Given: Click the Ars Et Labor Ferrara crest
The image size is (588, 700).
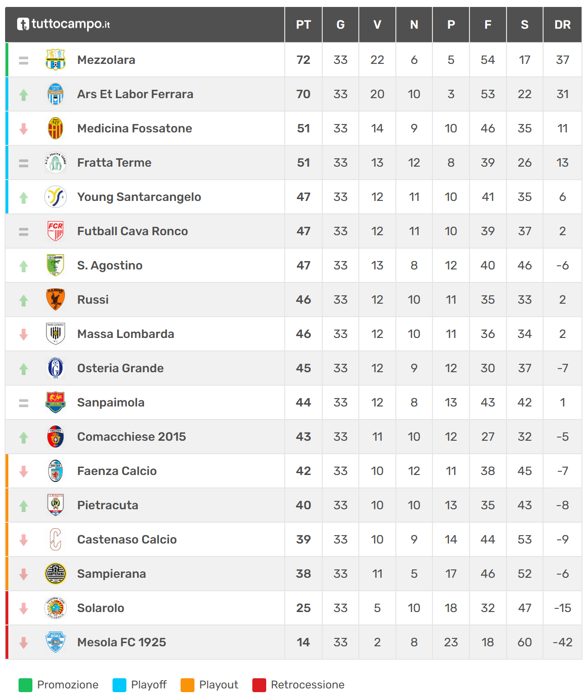Looking at the screenshot, I should [x=56, y=94].
